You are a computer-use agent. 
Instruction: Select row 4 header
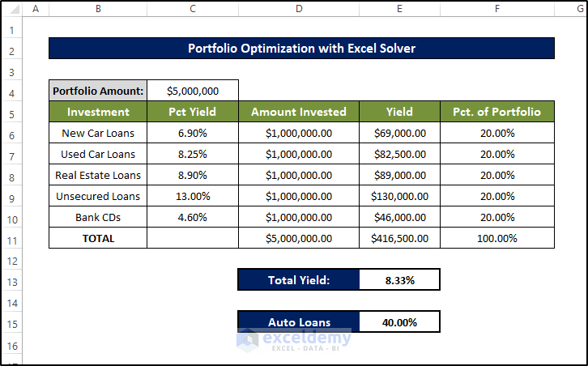[11, 91]
